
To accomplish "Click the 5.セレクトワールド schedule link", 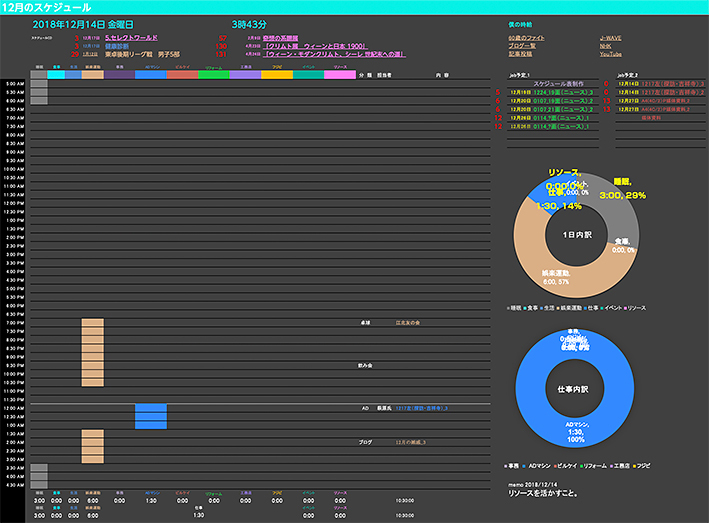I will point(132,38).
